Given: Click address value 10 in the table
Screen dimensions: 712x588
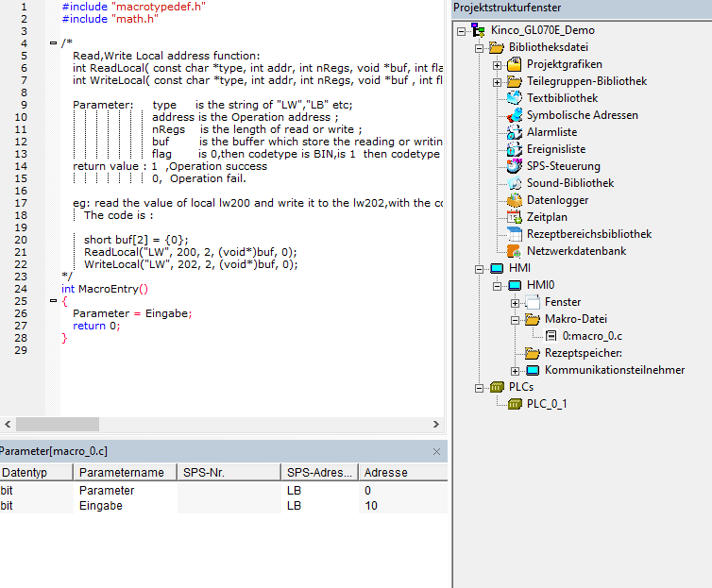Looking at the screenshot, I should [x=371, y=506].
